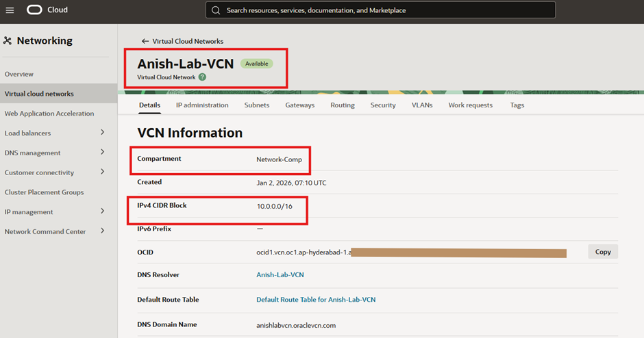Open the hamburger navigation menu
The height and width of the screenshot is (338, 644).
[10, 10]
